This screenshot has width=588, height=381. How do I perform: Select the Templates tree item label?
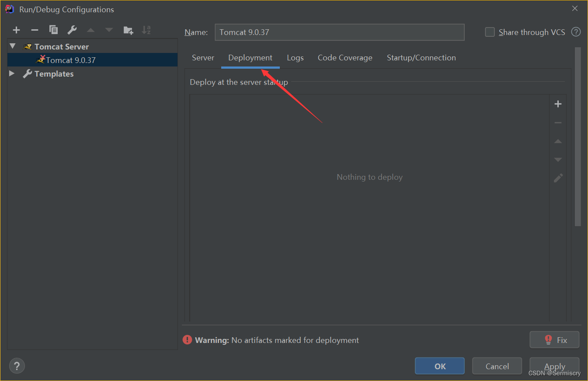tap(54, 73)
